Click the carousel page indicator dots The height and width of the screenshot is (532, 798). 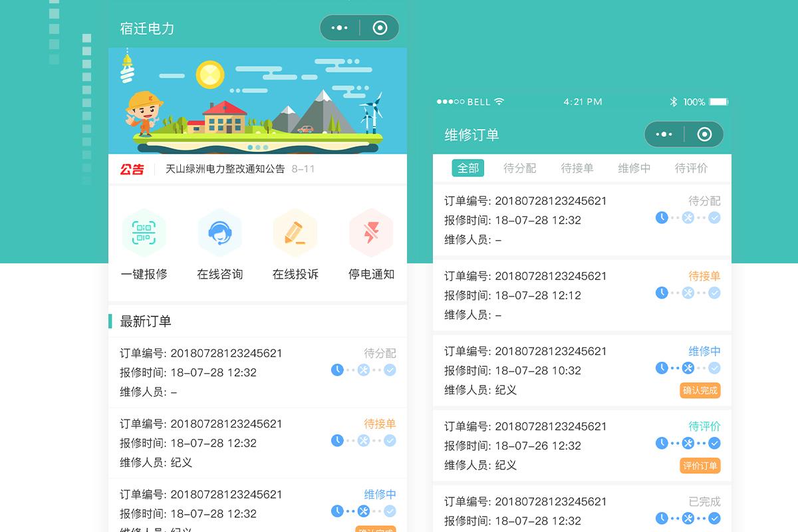click(x=257, y=147)
